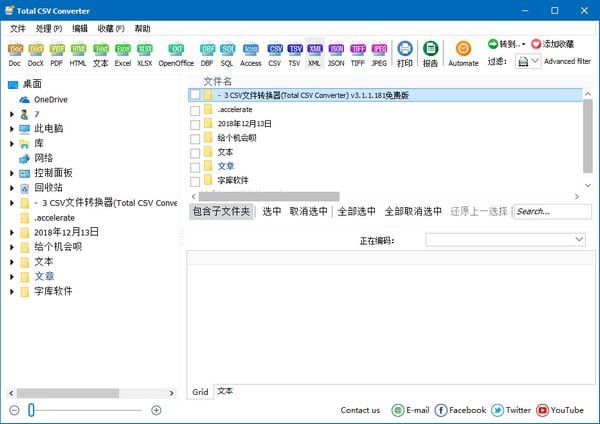The width and height of the screenshot is (600, 424).
Task: Switch to the Grid tab
Action: (x=200, y=392)
